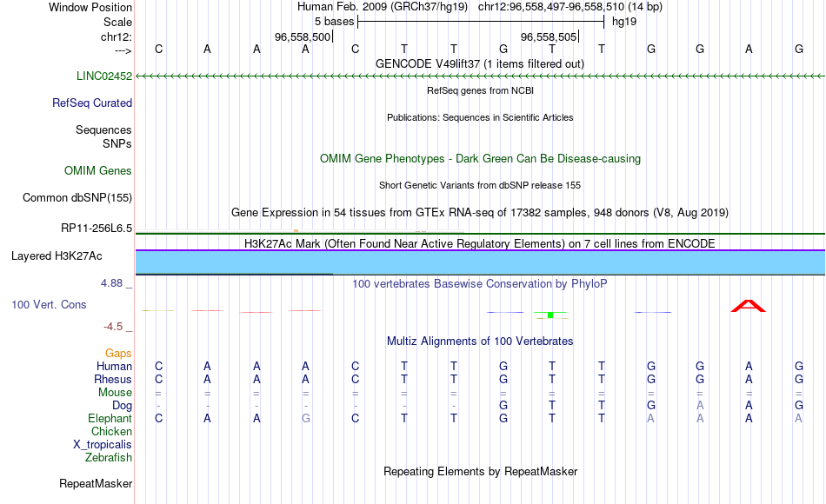826x504 pixels.
Task: Select the Zebrafish species label
Action: point(109,457)
